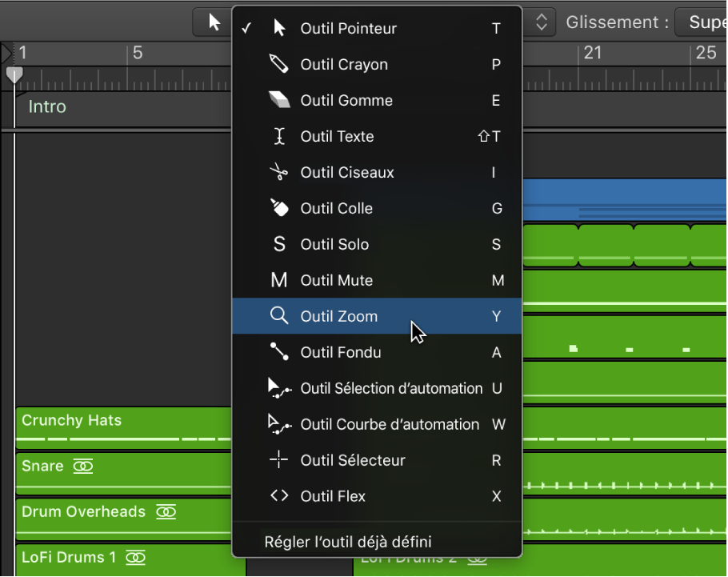Click bar 5 in the ruler
The image size is (728, 577).
click(x=138, y=53)
